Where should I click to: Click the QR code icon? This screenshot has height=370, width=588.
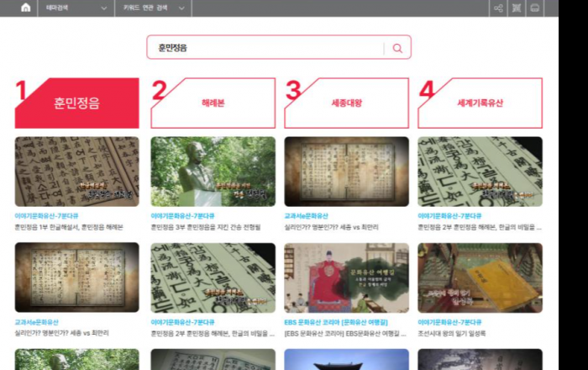click(x=516, y=8)
